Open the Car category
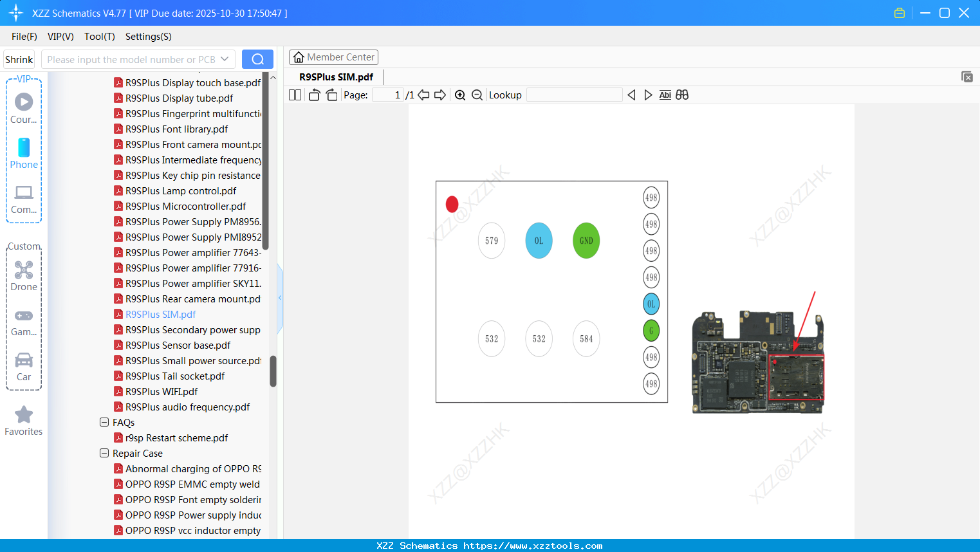The image size is (980, 552). 24,367
